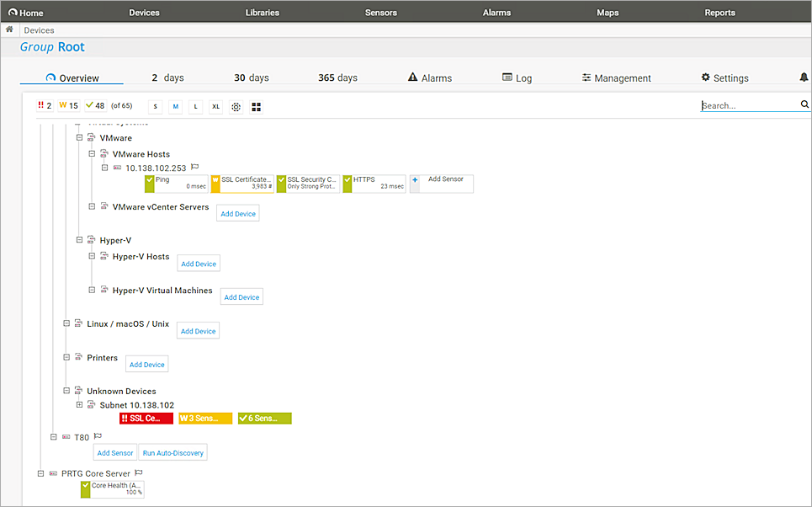Run Auto-Discovery on T80
This screenshot has height=507, width=812.
coord(173,452)
